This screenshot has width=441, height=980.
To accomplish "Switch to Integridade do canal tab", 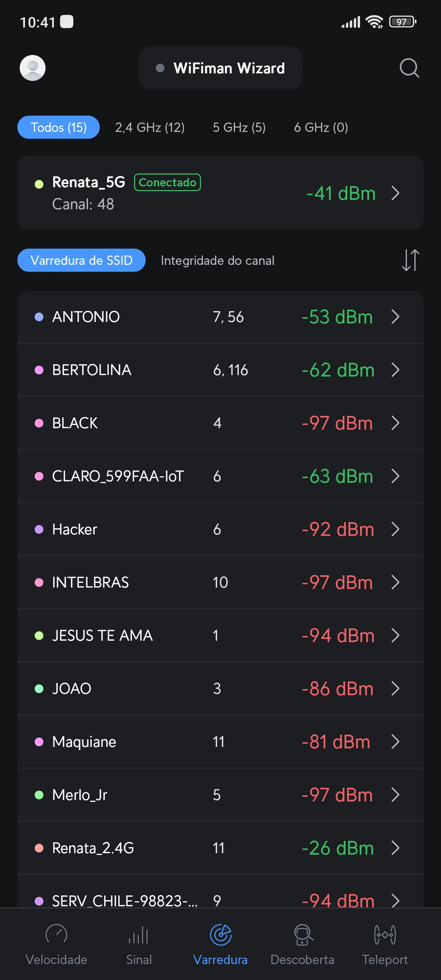I will click(217, 261).
